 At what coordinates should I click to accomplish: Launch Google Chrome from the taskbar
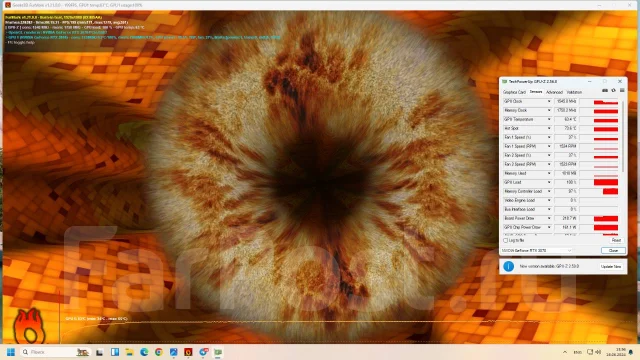(x=159, y=352)
